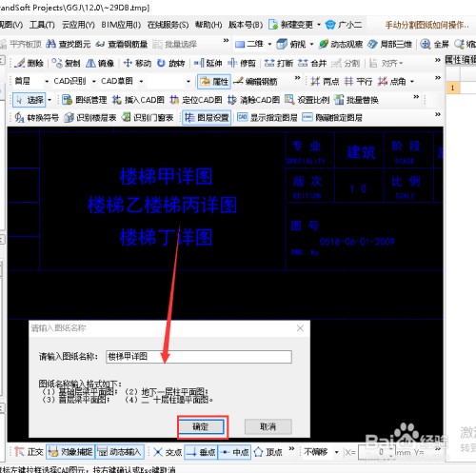
Task: Toggle 垂点 perpendicular snap
Action: coord(201,452)
